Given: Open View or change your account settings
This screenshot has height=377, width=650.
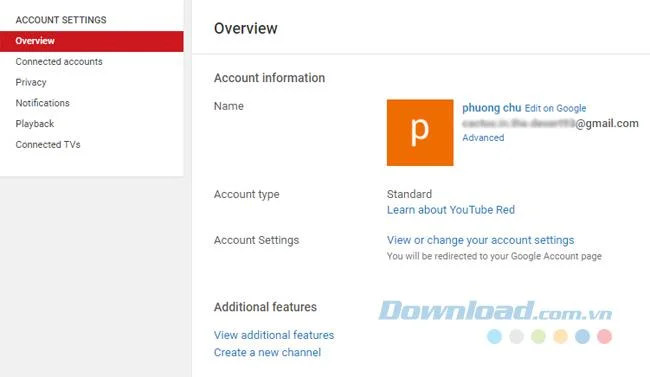Looking at the screenshot, I should pos(480,240).
